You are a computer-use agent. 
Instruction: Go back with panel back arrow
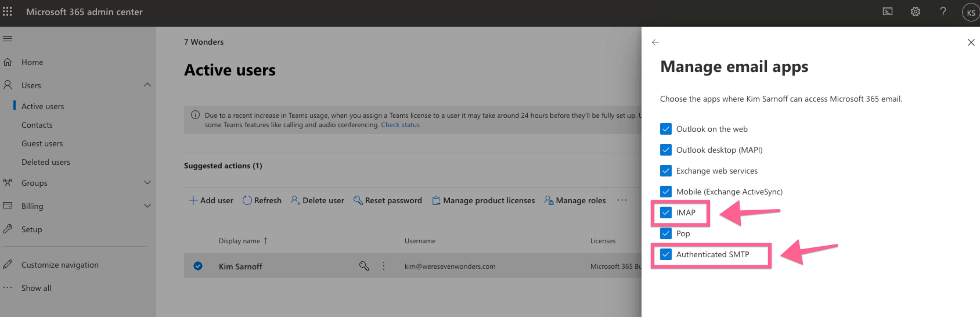(x=655, y=42)
